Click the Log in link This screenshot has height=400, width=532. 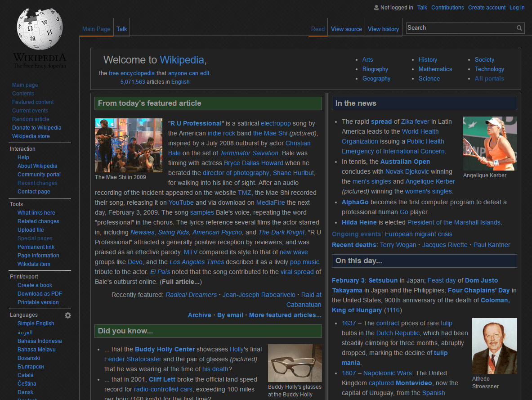tap(517, 8)
